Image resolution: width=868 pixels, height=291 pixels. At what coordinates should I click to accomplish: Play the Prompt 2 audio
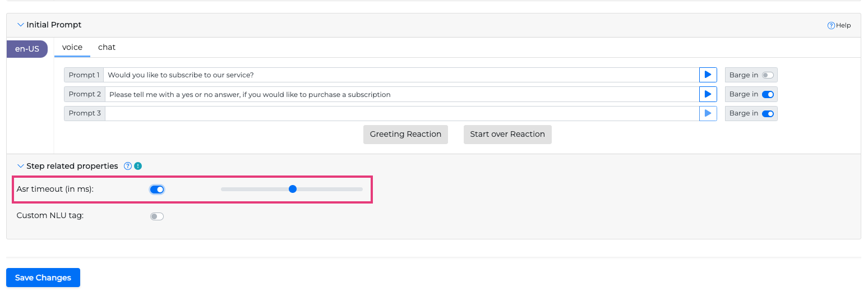click(708, 94)
